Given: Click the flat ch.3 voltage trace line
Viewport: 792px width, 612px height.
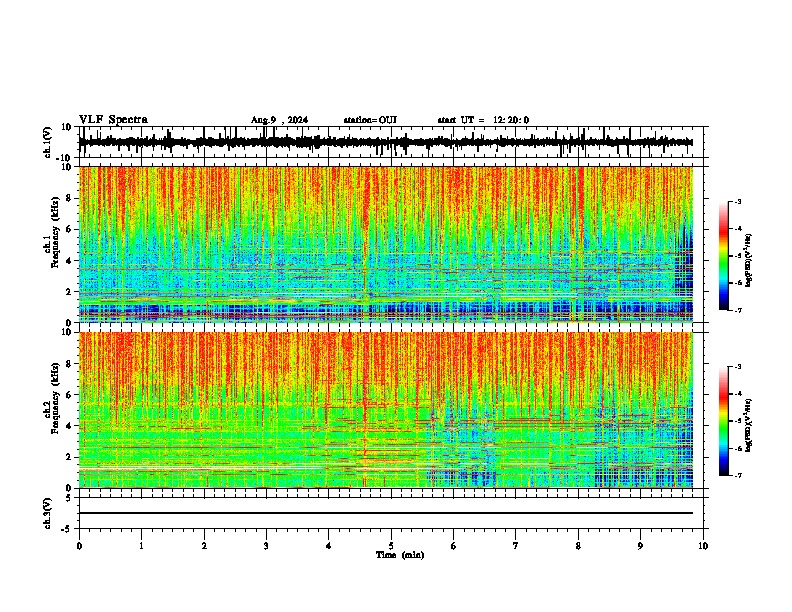Looking at the screenshot, I should click(386, 513).
